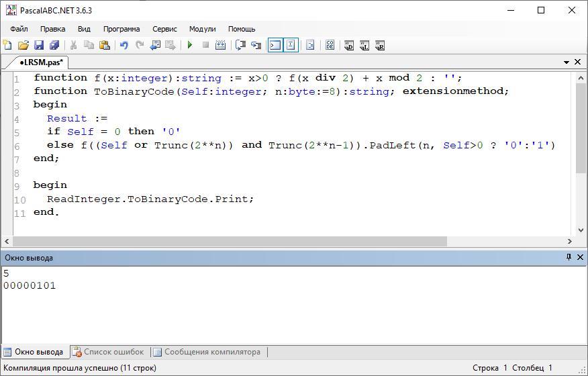
Task: Undo the last edit
Action: 124,45
